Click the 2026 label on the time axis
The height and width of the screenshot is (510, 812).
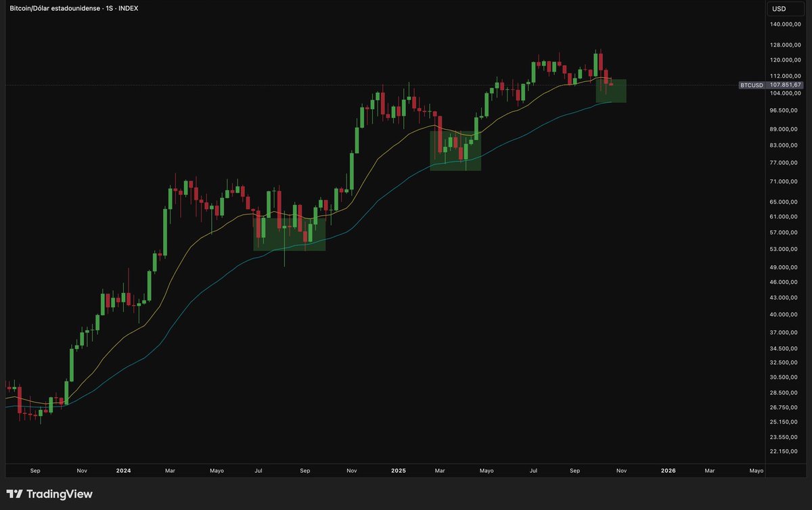[x=667, y=470]
